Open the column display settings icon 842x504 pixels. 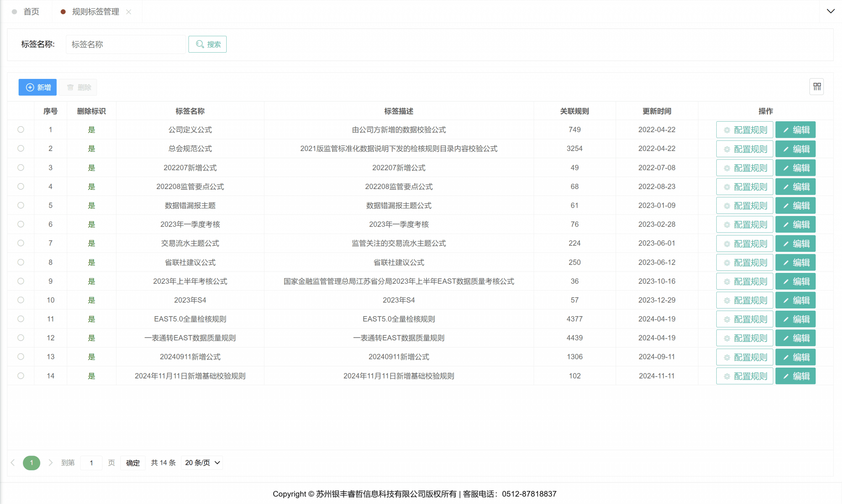817,86
